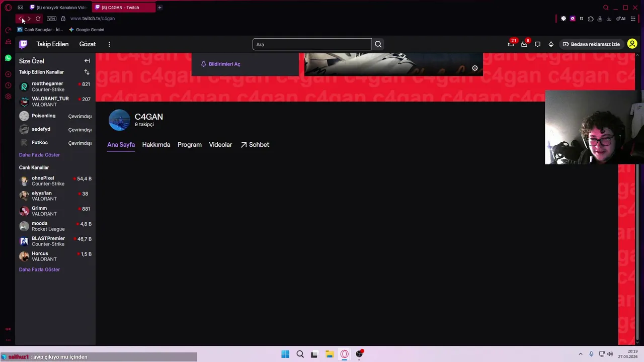Click the Ara search input field
This screenshot has width=644, height=362.
click(x=312, y=44)
